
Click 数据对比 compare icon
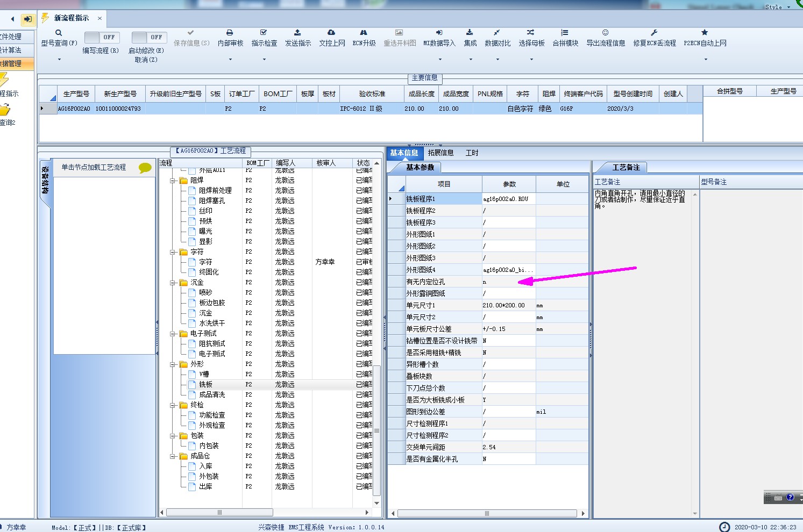tap(497, 33)
